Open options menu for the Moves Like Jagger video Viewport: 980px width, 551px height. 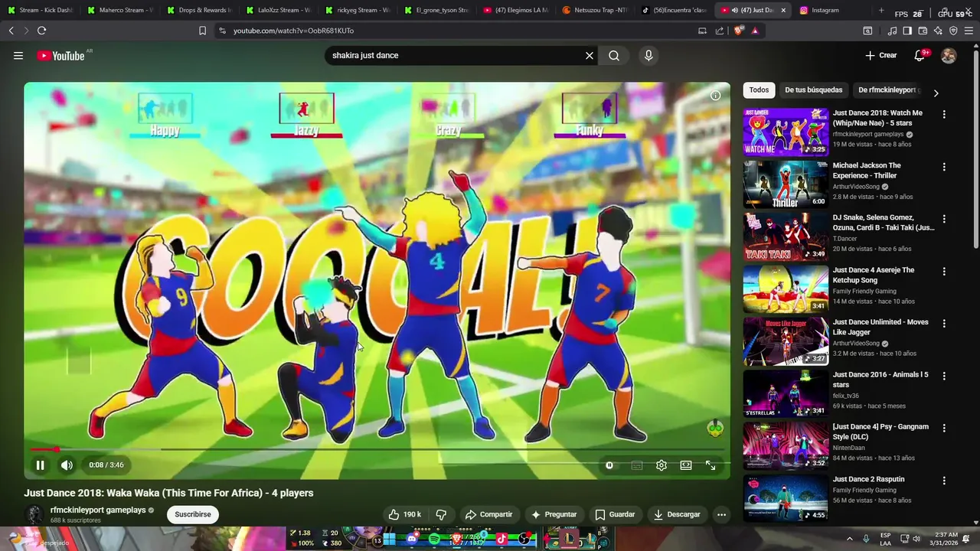click(x=944, y=324)
